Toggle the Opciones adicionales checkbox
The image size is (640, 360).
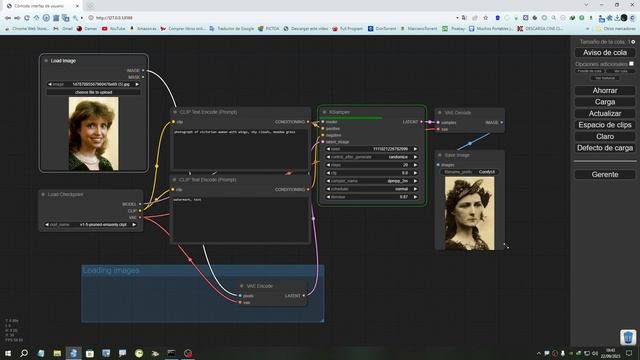(x=631, y=64)
